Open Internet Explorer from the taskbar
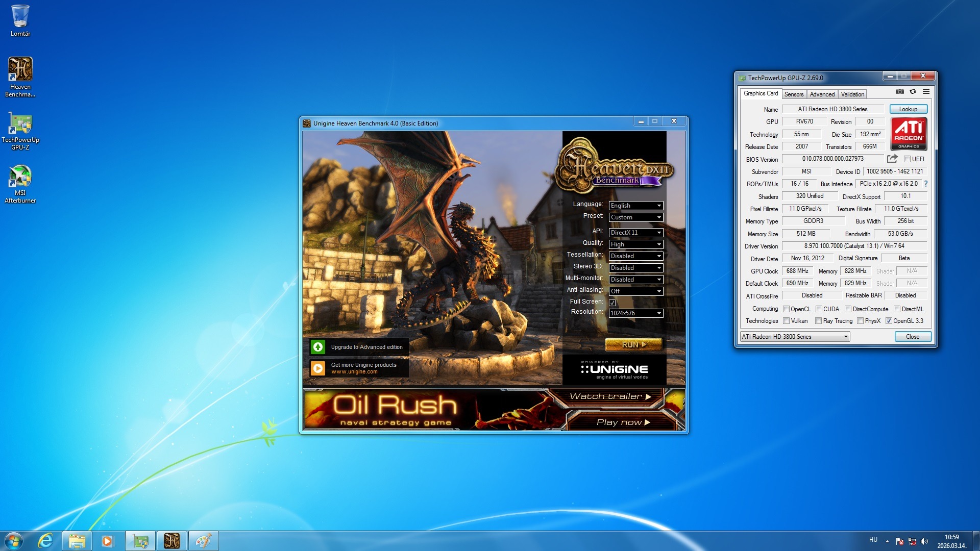 (46, 541)
